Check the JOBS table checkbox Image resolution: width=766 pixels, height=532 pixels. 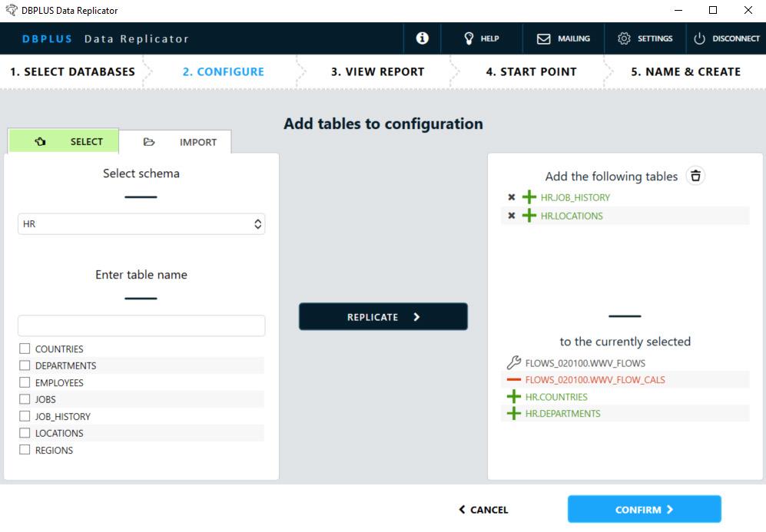pyautogui.click(x=25, y=399)
